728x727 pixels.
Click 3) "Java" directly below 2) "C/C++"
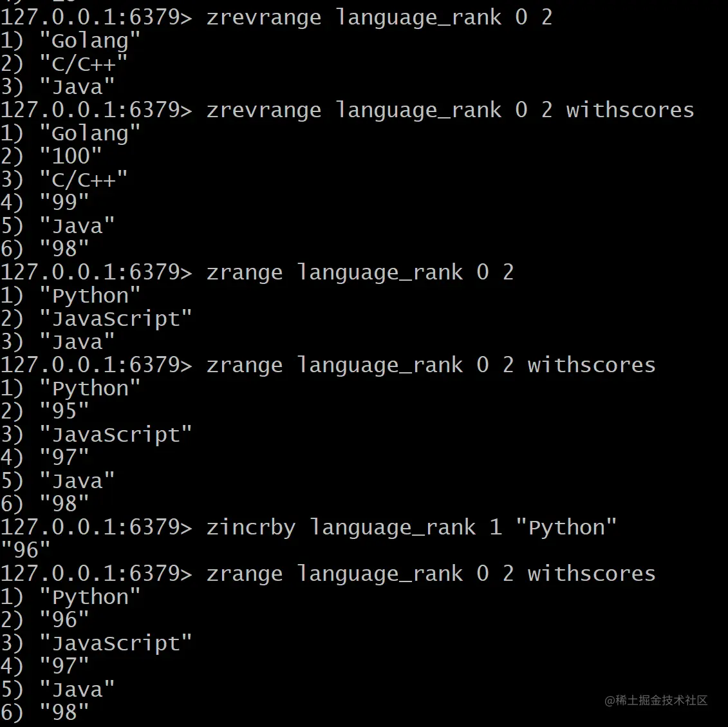click(57, 87)
